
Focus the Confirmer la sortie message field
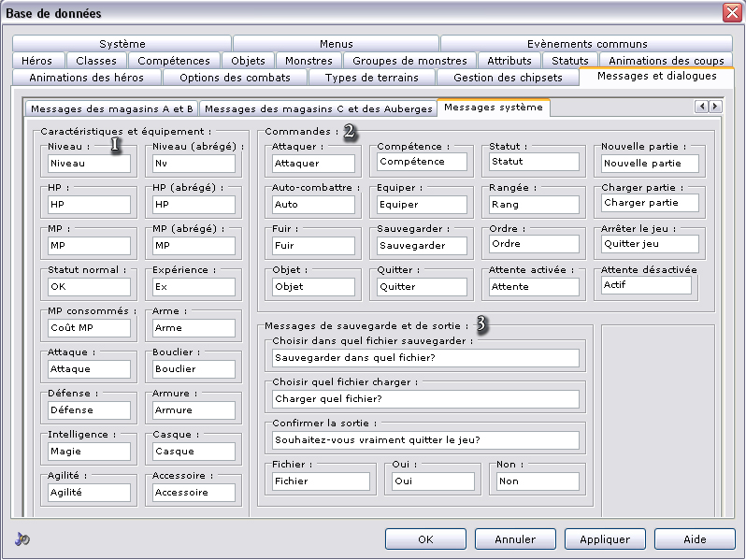pos(425,438)
